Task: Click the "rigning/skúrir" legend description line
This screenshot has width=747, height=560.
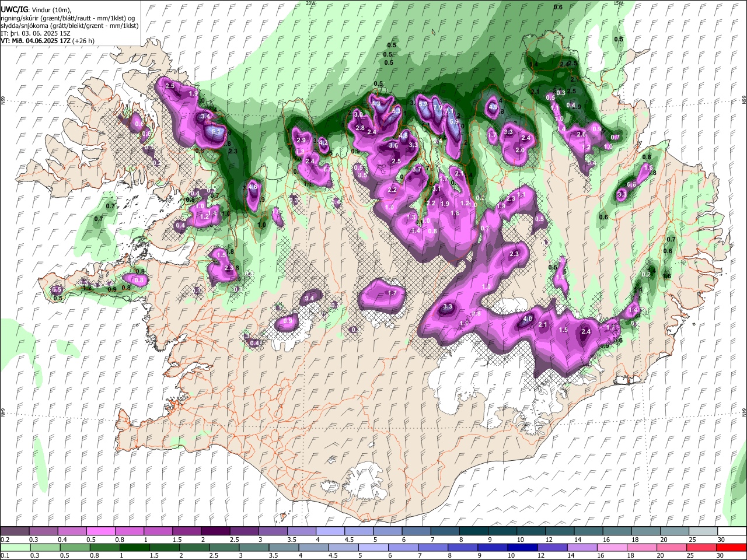Action: (x=68, y=18)
